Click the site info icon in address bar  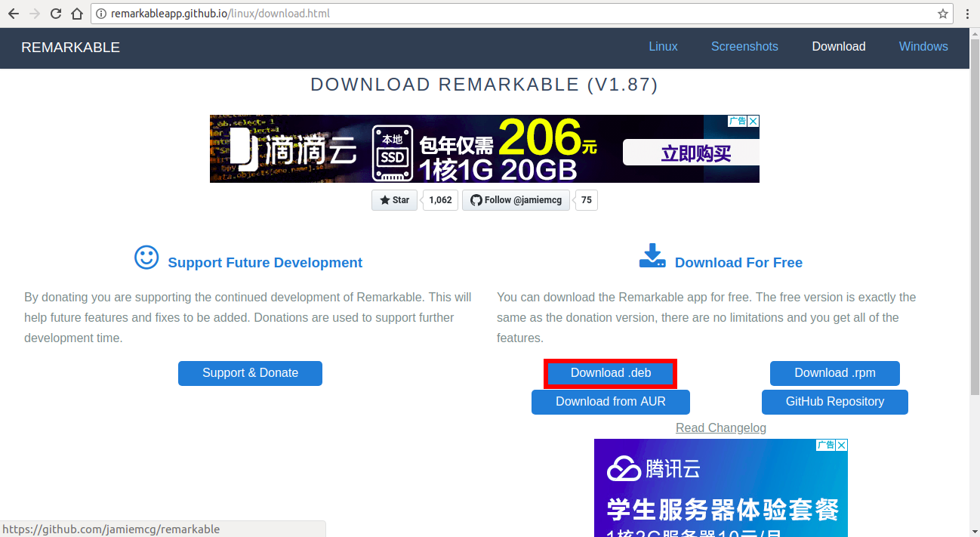(x=102, y=14)
